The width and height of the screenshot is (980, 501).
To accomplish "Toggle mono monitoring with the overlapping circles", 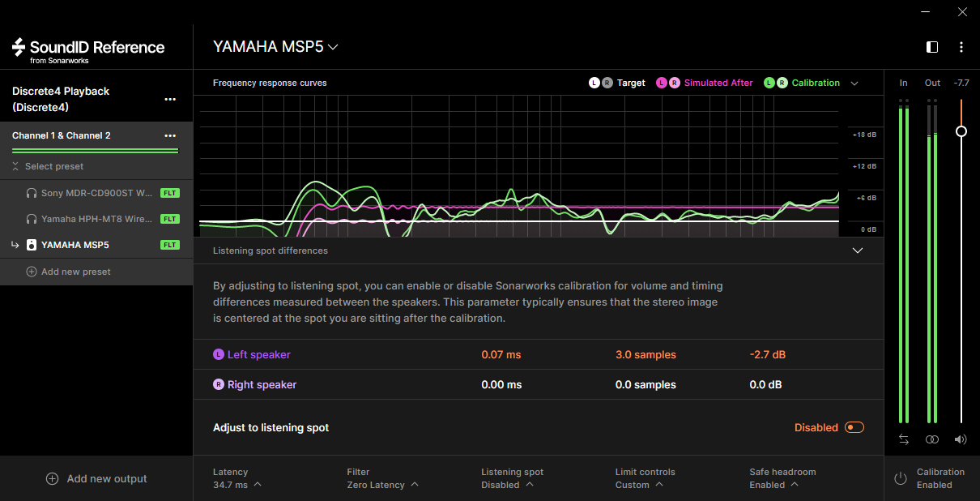I will point(932,439).
